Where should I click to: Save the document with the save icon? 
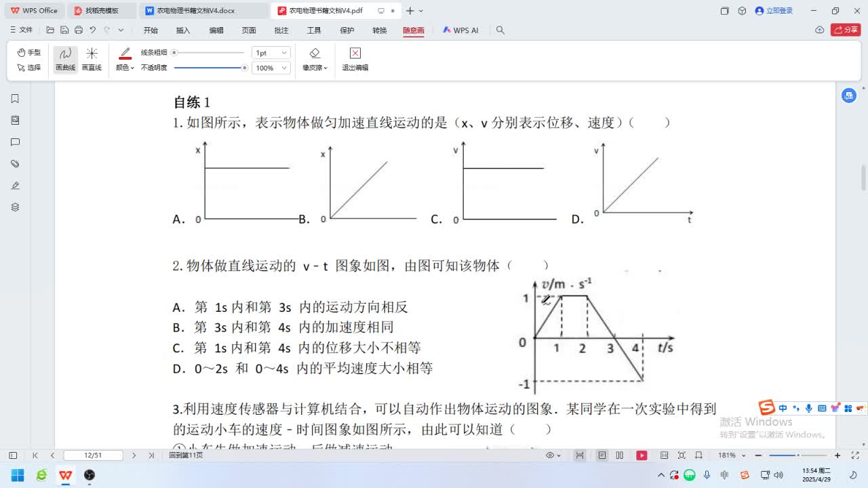click(64, 30)
